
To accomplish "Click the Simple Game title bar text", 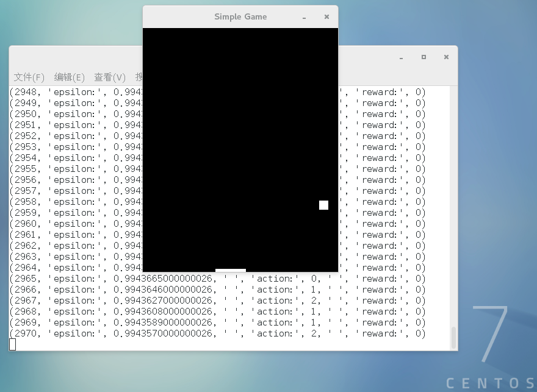I will pos(240,16).
